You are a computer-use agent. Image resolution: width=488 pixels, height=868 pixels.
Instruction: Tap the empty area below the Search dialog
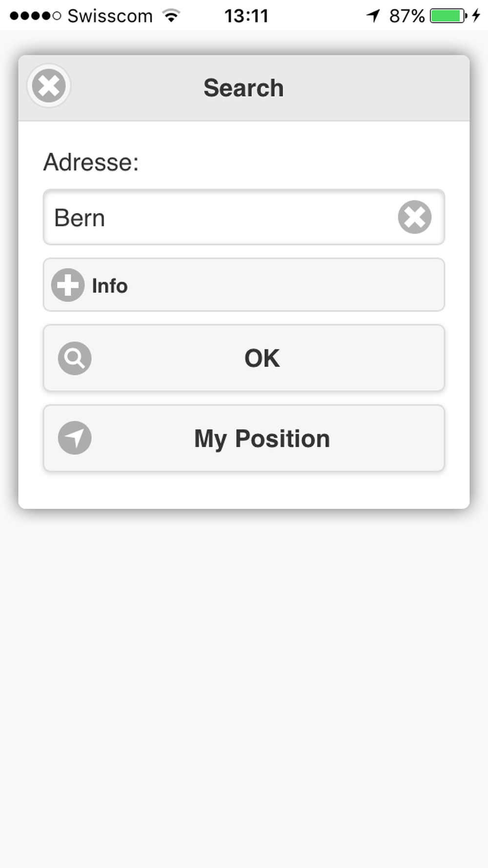pos(244,683)
